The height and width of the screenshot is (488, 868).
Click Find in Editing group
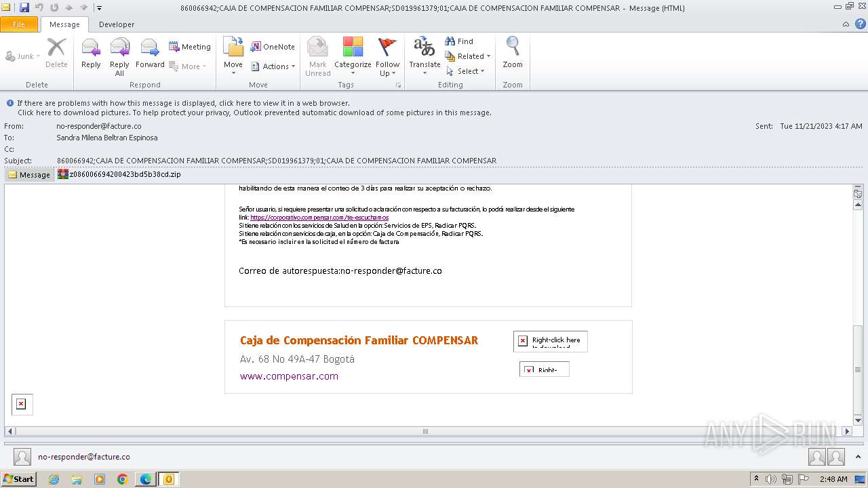click(459, 41)
